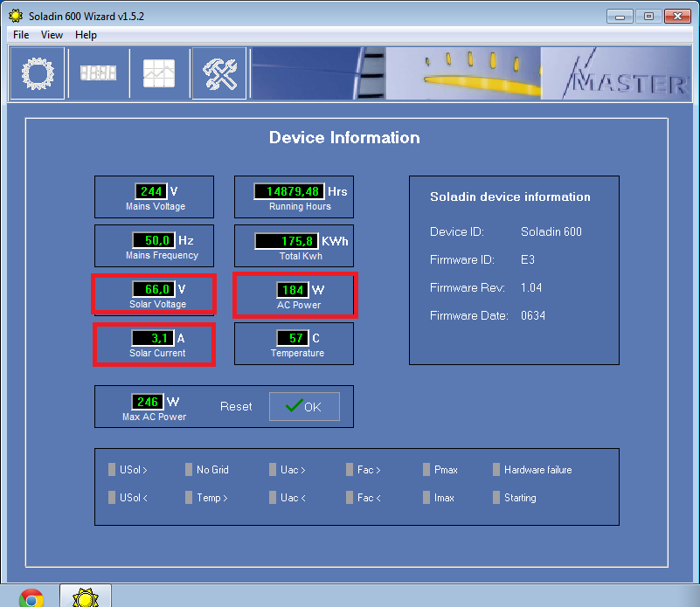
Task: Click the Solar Current 3,1 value
Action: tap(153, 338)
